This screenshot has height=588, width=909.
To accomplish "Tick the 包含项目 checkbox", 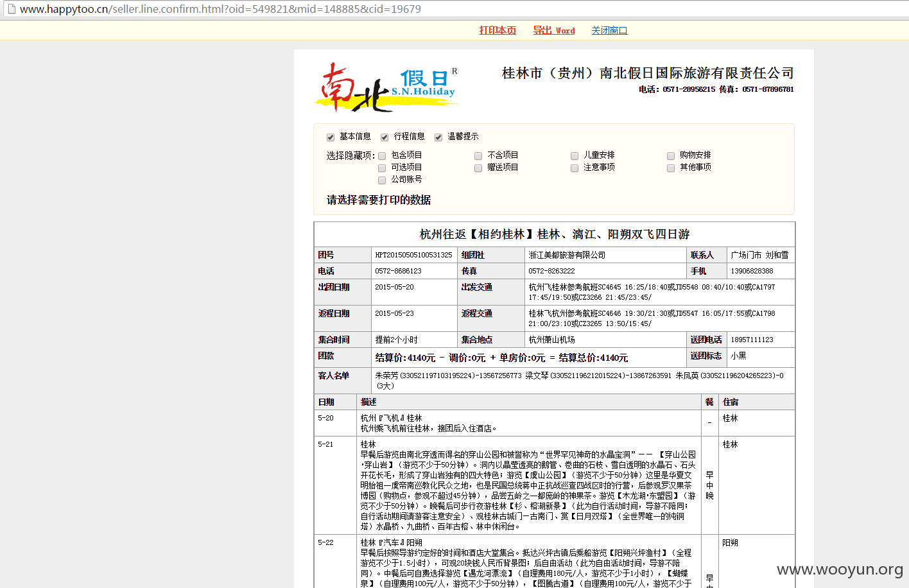I will [382, 156].
